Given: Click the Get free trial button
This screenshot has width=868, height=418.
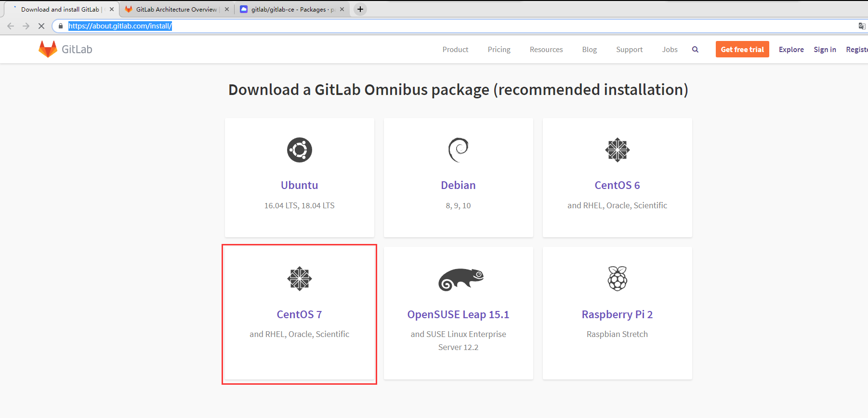Looking at the screenshot, I should pyautogui.click(x=742, y=49).
